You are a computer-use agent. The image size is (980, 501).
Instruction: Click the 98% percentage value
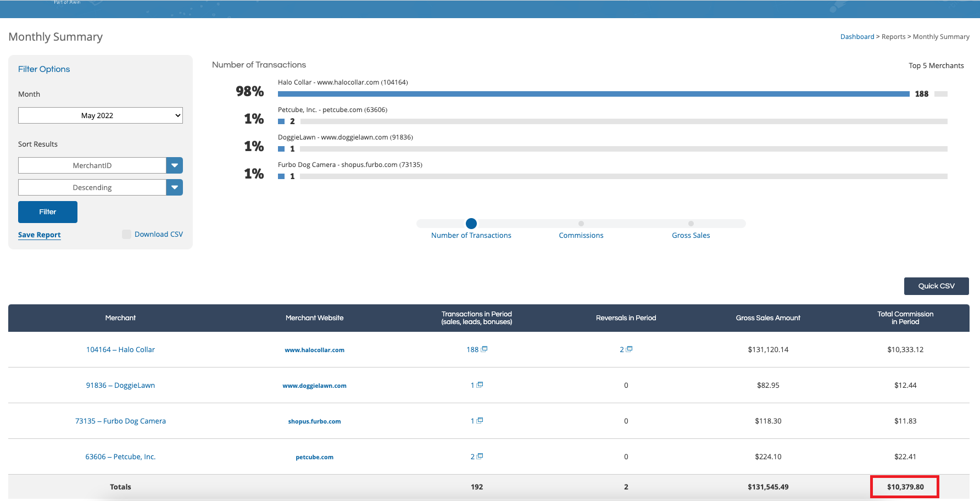point(250,92)
